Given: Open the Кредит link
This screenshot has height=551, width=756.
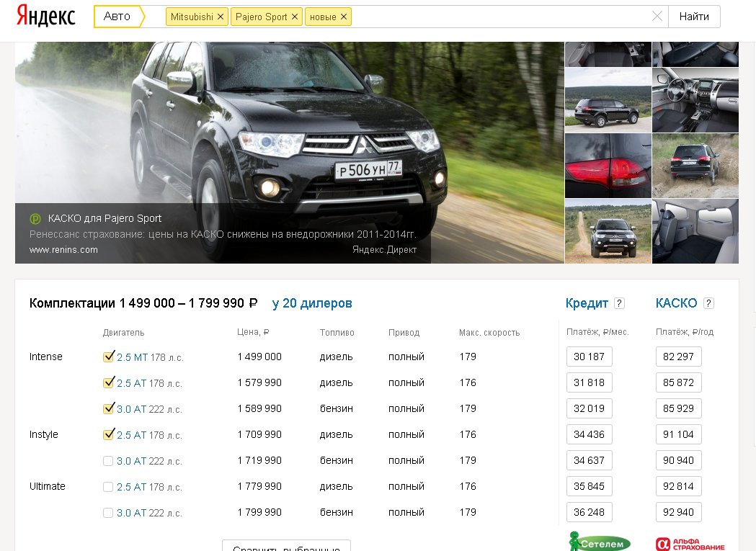Looking at the screenshot, I should pyautogui.click(x=587, y=303).
